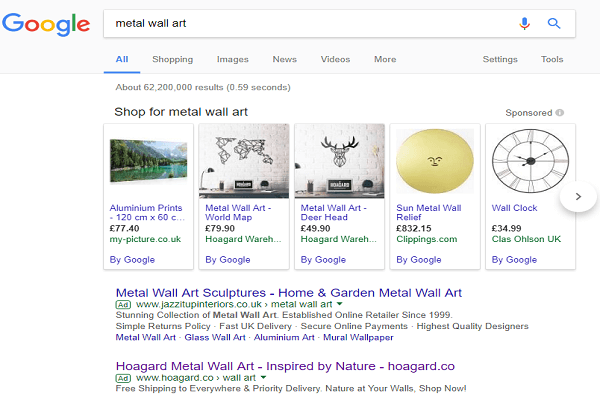Click the Google logo
The width and height of the screenshot is (600, 400).
coord(46,24)
